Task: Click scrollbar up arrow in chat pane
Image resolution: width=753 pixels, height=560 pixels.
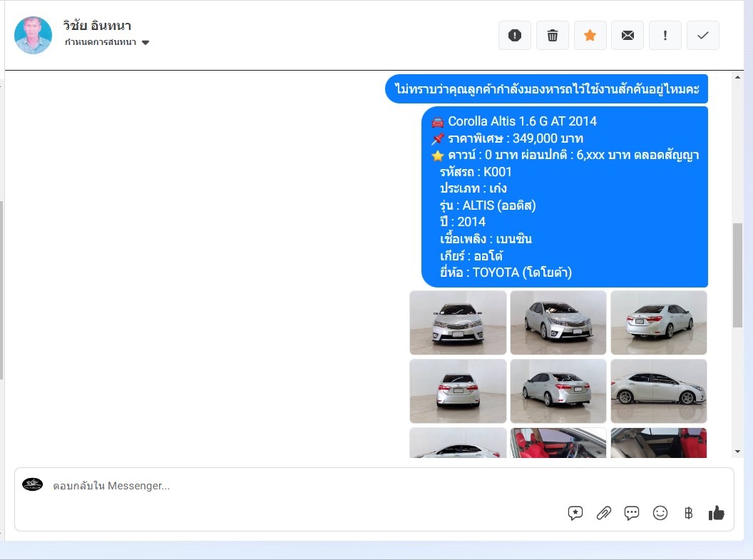Action: click(737, 77)
